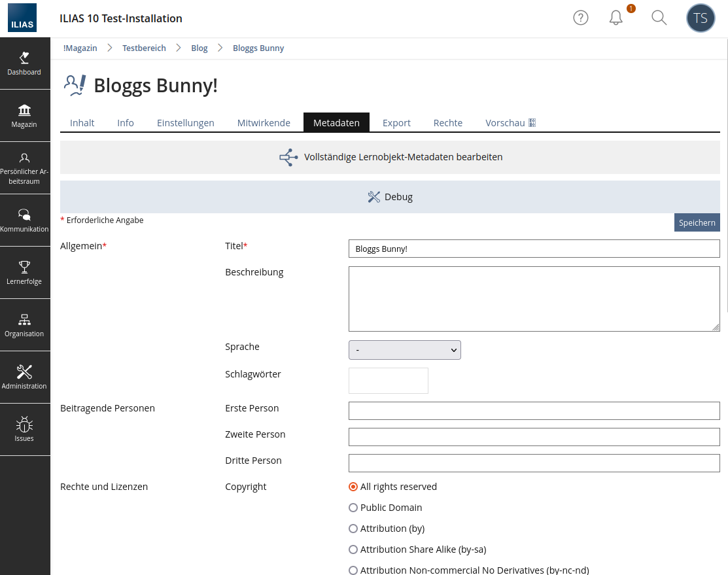Select Attribution (by) license option

pos(353,529)
